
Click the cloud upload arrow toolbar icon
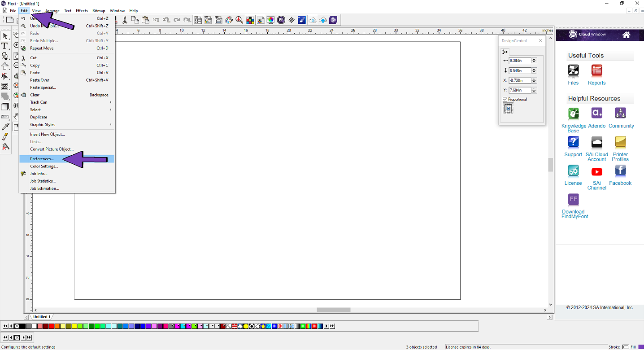click(x=322, y=20)
